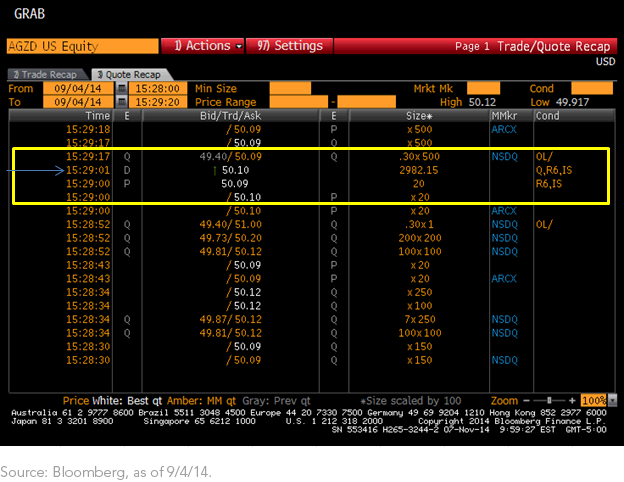Click the Q,R6,IS condition code

[554, 170]
